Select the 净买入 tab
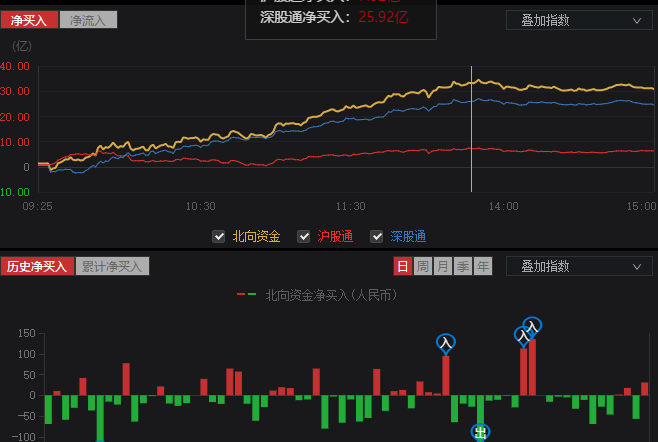This screenshot has width=658, height=442. 29,20
